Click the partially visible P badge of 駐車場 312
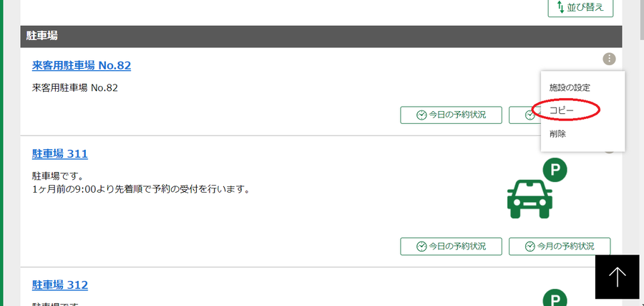 tap(555, 298)
